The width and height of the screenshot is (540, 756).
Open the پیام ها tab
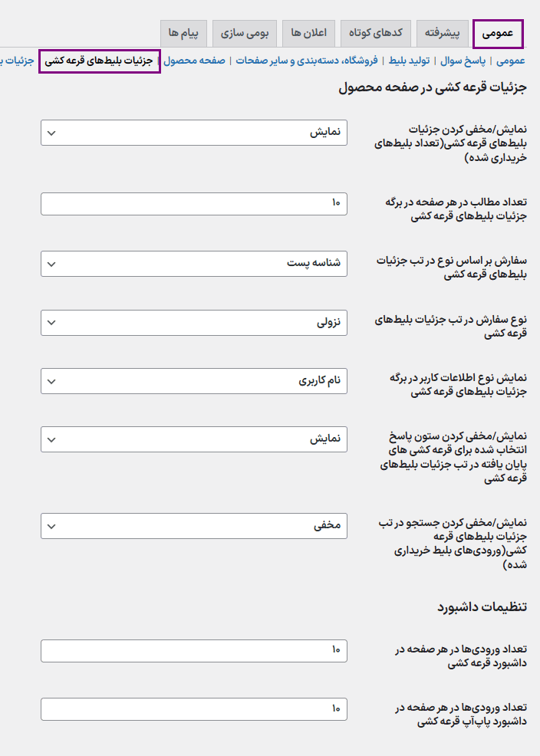click(x=183, y=35)
